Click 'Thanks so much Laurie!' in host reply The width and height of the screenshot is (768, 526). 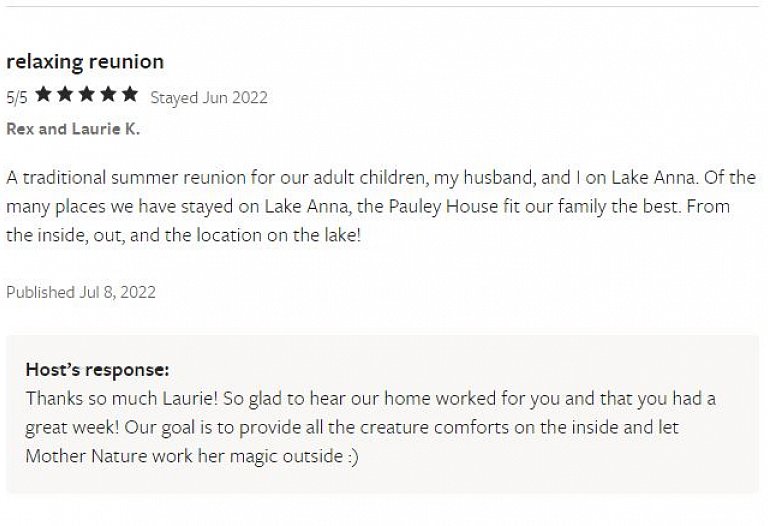[122, 399]
